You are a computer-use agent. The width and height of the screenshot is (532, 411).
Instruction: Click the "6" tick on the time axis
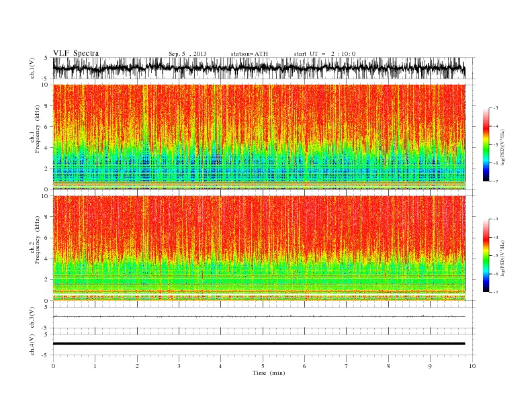tap(304, 366)
